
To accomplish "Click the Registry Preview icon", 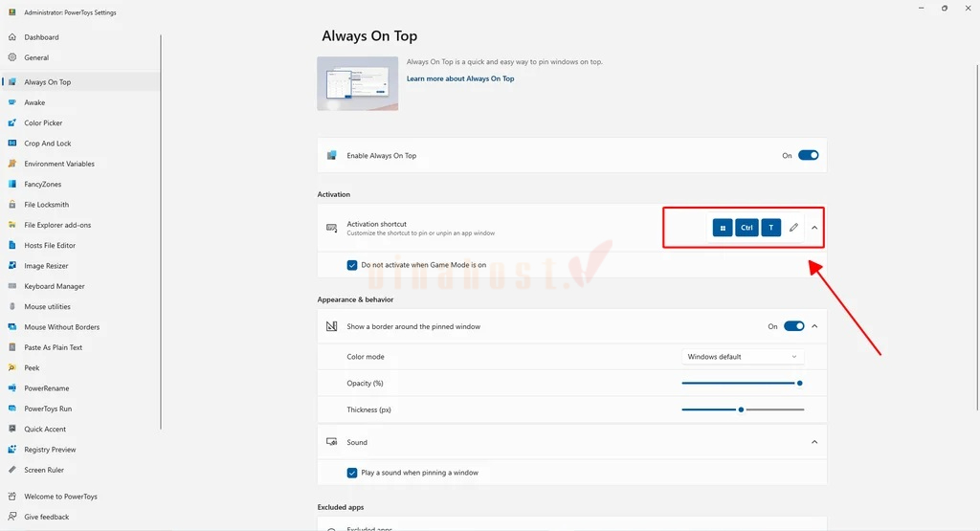I will 11,449.
